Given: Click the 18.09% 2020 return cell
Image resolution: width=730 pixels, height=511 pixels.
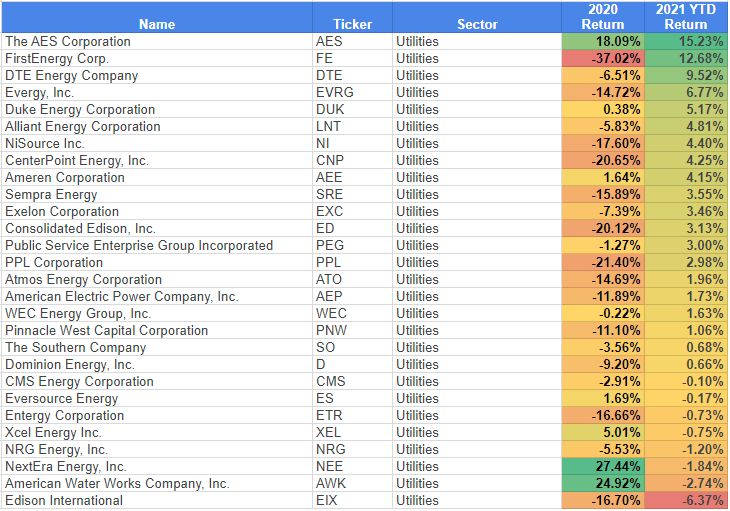Looking at the screenshot, I should (603, 41).
